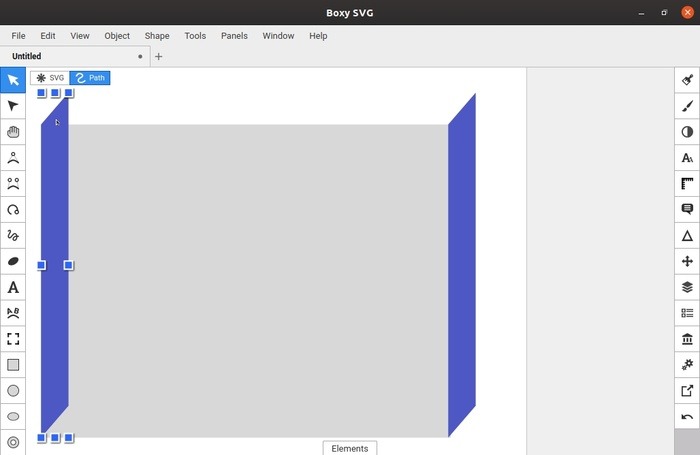Viewport: 700px width, 455px height.
Task: Open the Elements button at bottom
Action: (350, 448)
